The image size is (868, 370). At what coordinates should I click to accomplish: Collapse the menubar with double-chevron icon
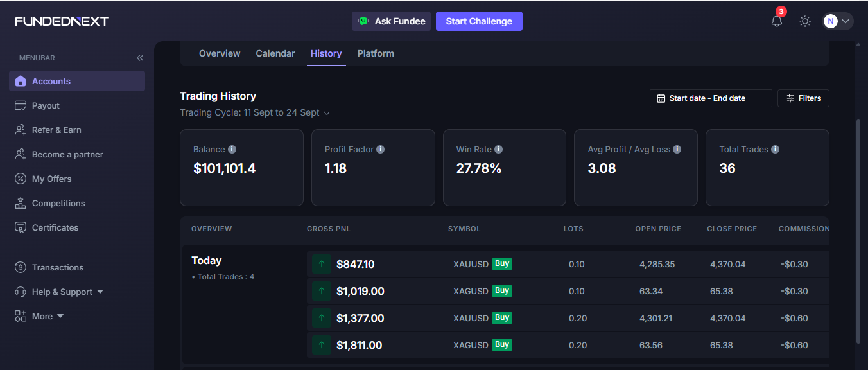140,58
